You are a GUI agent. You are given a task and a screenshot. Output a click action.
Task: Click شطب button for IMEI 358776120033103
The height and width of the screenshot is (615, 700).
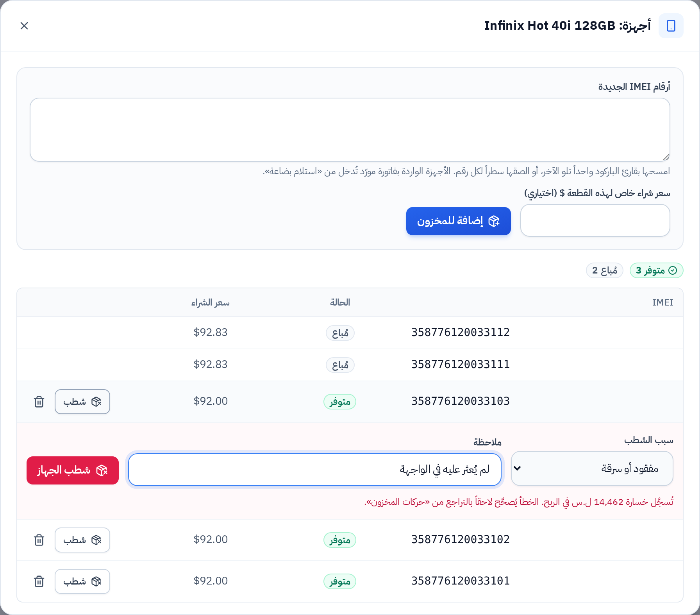(82, 402)
